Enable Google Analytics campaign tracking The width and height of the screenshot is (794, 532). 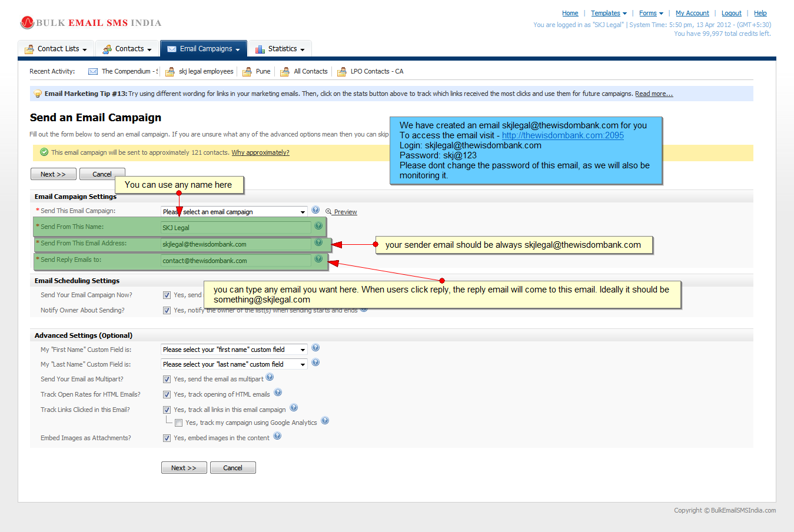click(179, 423)
